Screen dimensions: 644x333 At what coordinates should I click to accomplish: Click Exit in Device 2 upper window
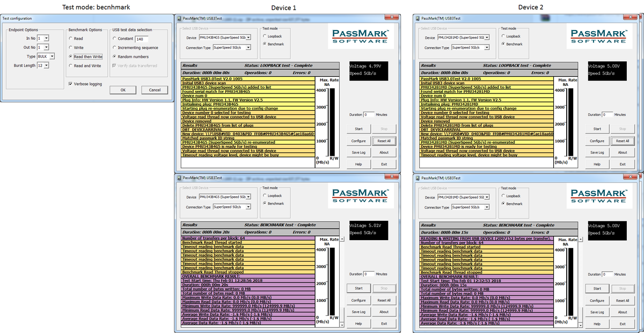pyautogui.click(x=623, y=164)
